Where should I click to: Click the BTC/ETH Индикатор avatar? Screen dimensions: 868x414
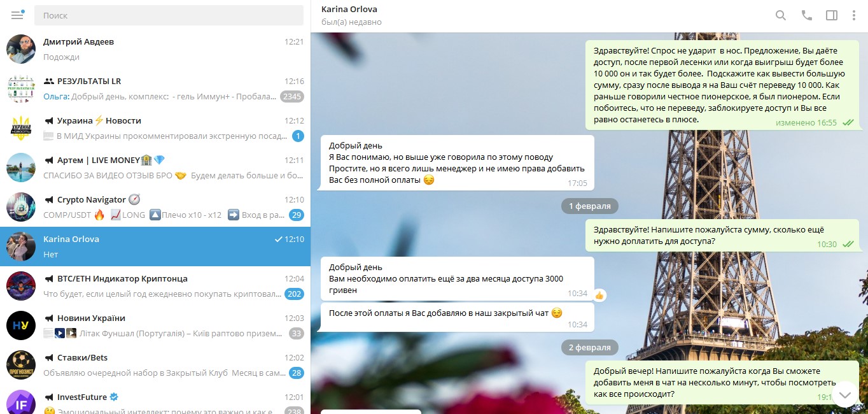[21, 286]
